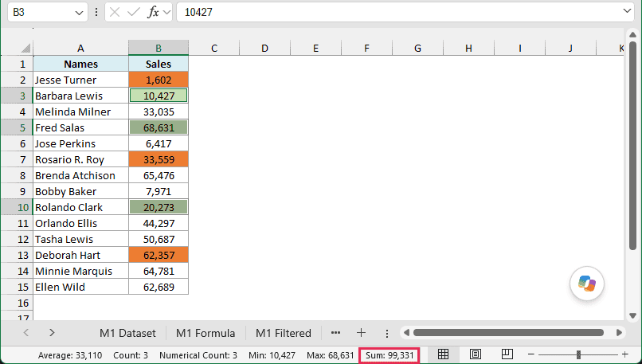642x364 pixels.
Task: Select row 1 header
Action: point(18,64)
